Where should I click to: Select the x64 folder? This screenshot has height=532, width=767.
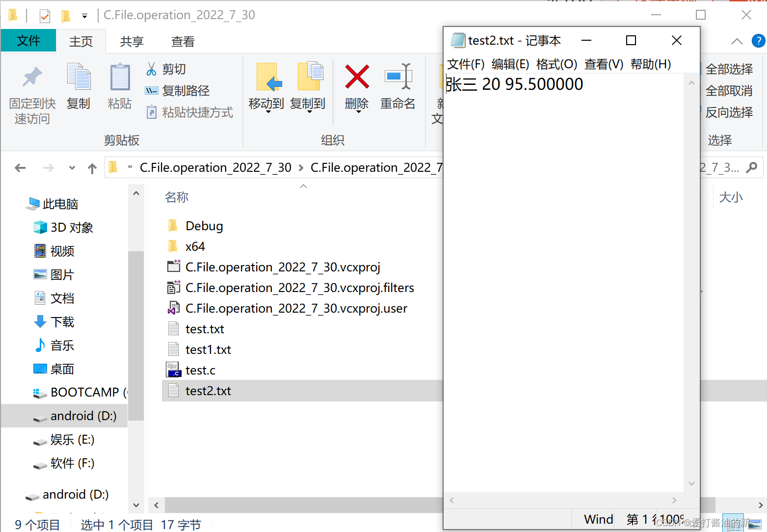[186, 246]
